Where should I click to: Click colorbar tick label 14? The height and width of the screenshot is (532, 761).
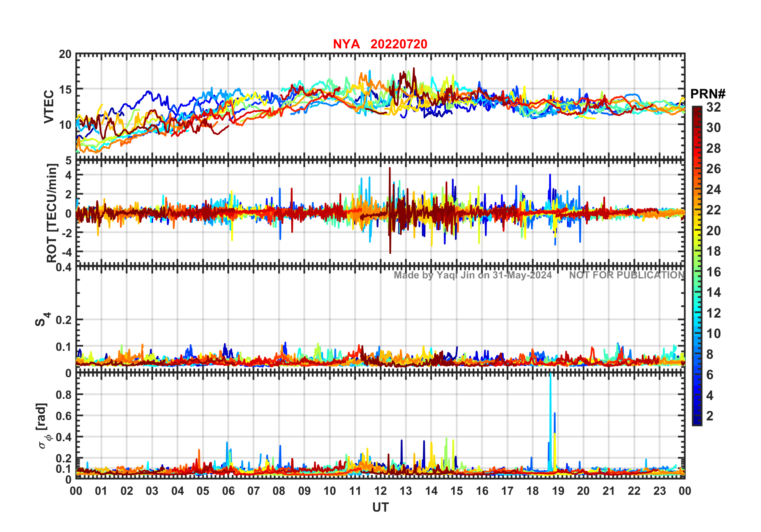pos(713,292)
